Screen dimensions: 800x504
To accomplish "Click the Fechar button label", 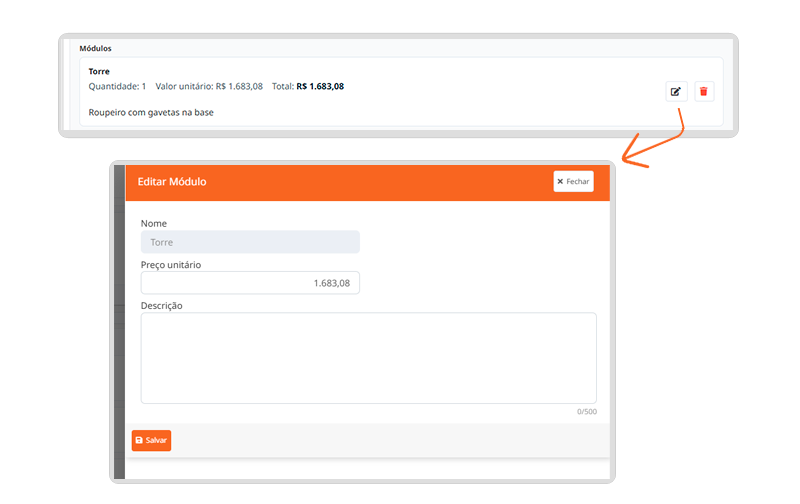I will pos(578,182).
